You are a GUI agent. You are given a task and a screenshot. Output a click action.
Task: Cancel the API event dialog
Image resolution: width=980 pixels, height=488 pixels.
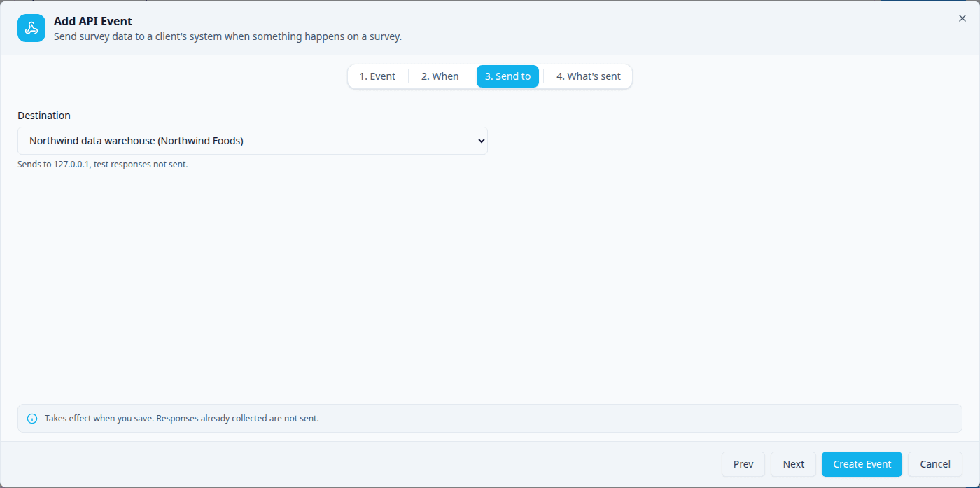[935, 464]
